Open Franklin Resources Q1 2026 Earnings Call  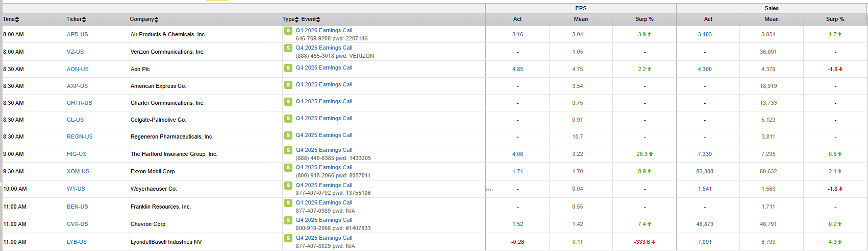[x=324, y=203]
